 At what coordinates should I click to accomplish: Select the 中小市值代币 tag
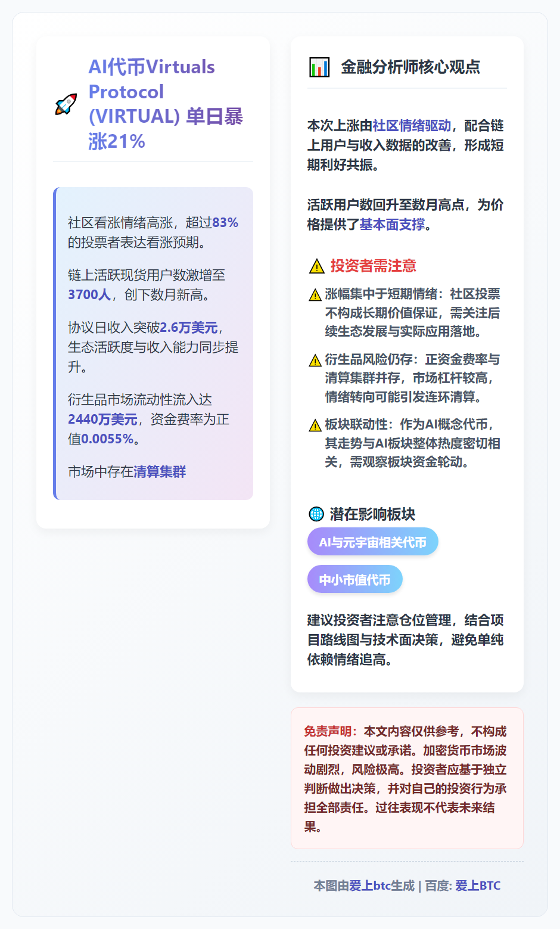point(355,579)
